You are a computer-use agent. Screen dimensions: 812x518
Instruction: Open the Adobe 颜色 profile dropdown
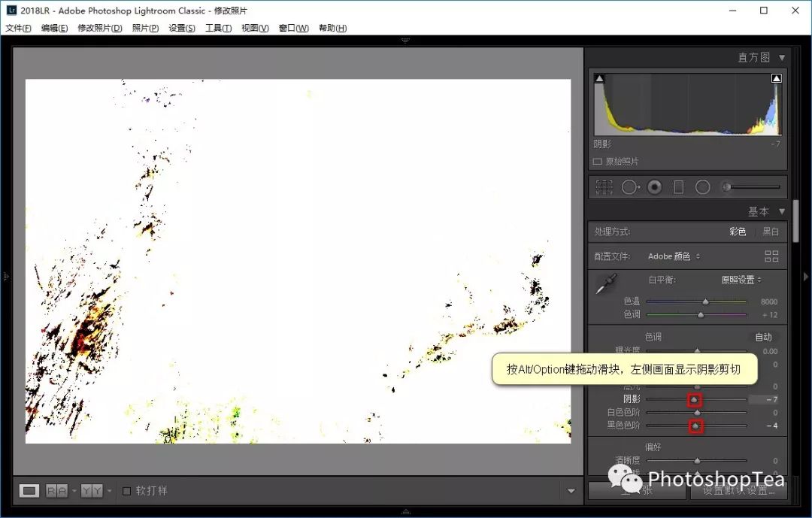[x=674, y=256]
